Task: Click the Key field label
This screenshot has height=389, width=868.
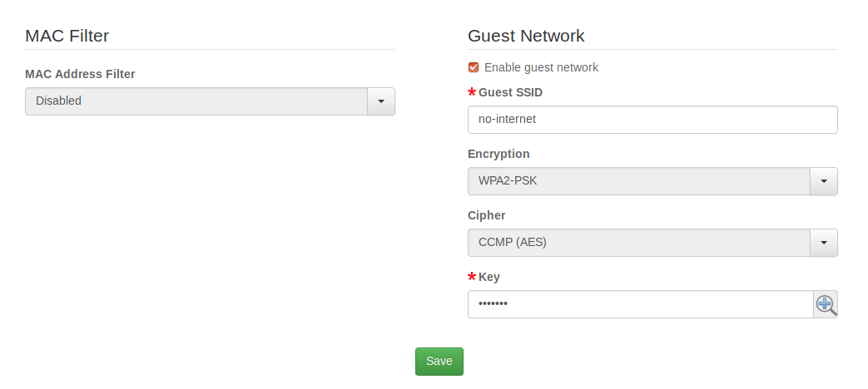Action: pyautogui.click(x=489, y=277)
